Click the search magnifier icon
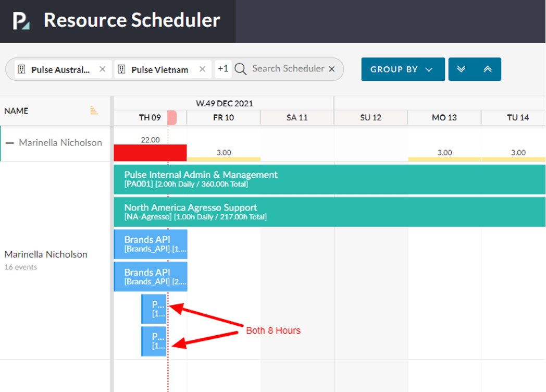 click(x=241, y=69)
